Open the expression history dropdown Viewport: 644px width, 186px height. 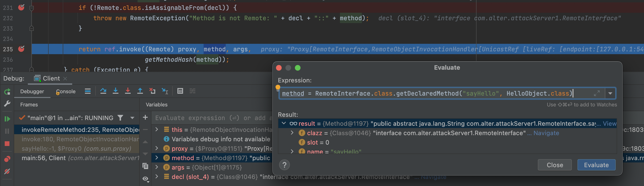coord(610,93)
